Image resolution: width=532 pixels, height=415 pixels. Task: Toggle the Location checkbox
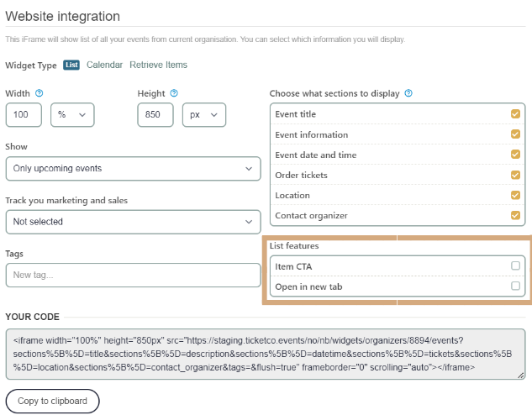click(x=515, y=195)
